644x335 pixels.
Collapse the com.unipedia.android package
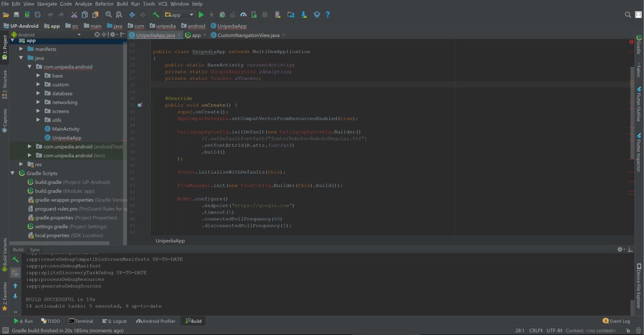(x=31, y=66)
